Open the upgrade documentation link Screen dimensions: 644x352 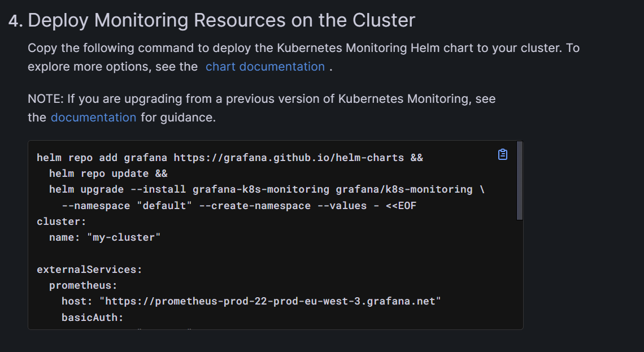coord(93,118)
